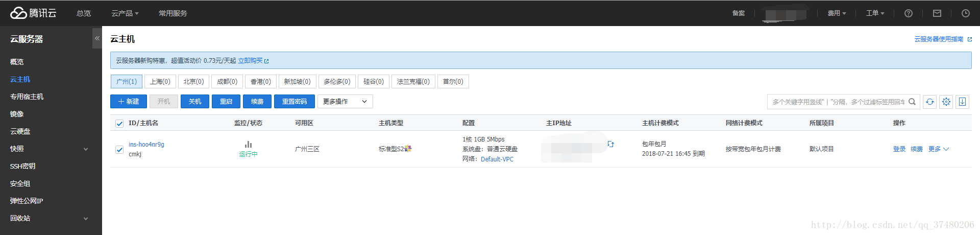Select the 成都(0) region tab
980x235 pixels.
[227, 82]
